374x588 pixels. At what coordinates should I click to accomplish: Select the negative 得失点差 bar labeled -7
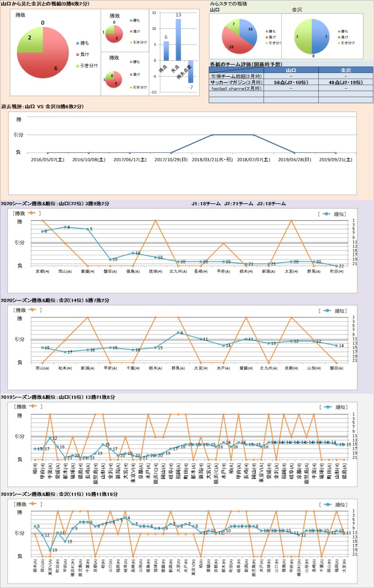(190, 71)
